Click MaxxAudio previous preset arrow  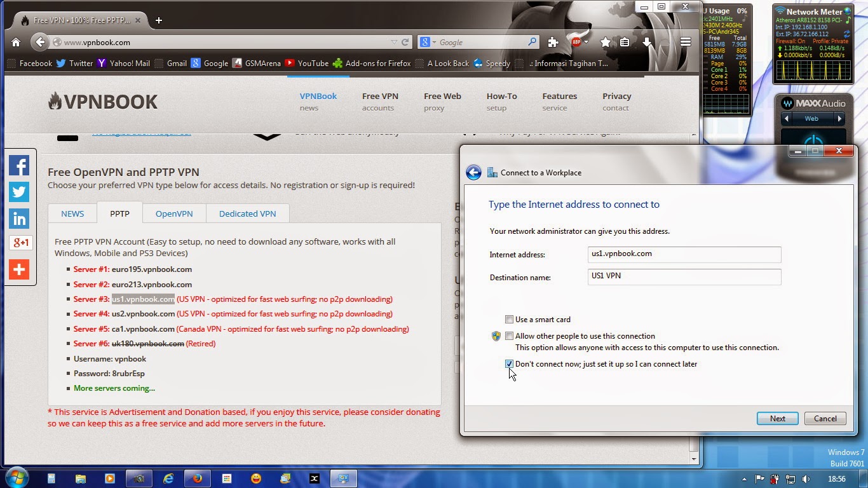787,119
